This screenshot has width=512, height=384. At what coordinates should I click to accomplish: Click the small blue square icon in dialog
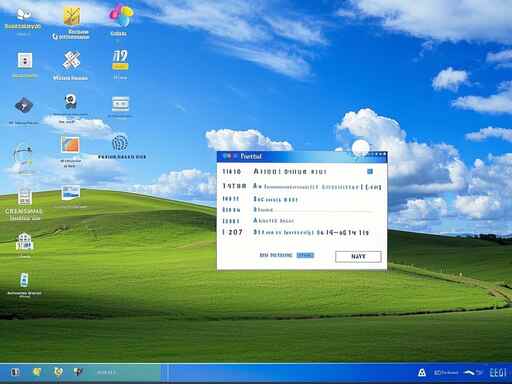point(370,171)
